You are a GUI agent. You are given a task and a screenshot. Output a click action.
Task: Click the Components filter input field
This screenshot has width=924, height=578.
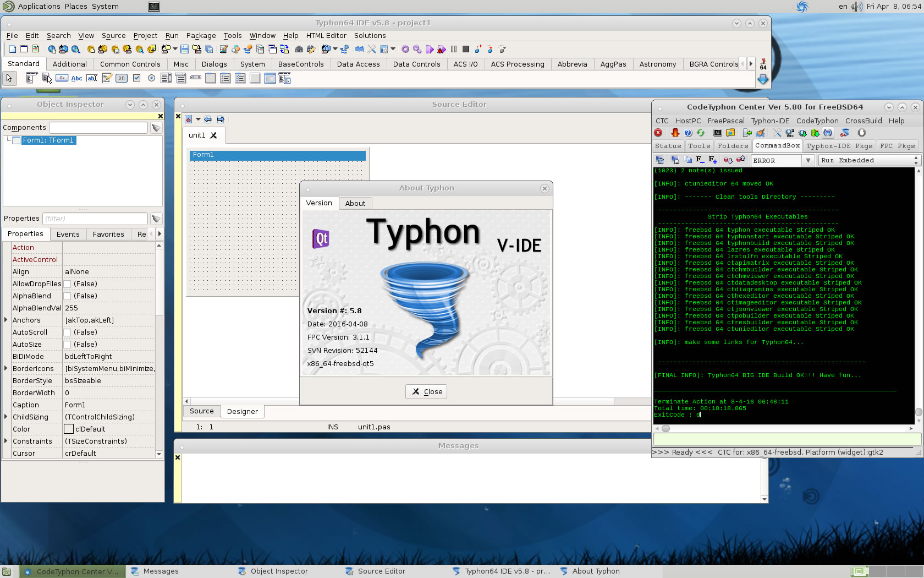click(98, 128)
